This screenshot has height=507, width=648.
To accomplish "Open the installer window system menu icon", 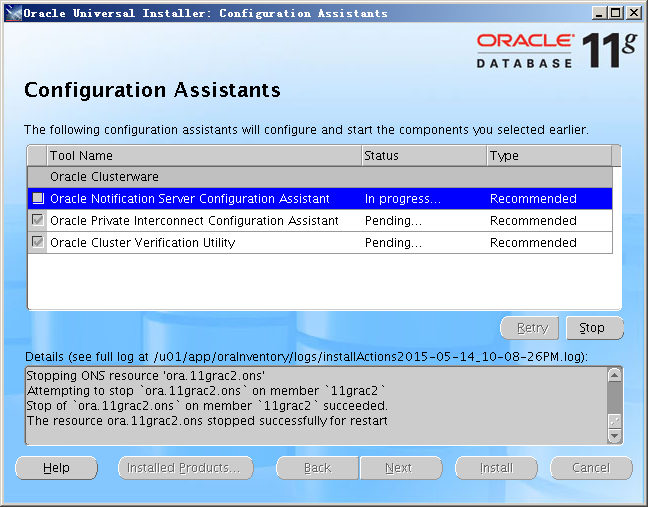I will click(x=11, y=13).
